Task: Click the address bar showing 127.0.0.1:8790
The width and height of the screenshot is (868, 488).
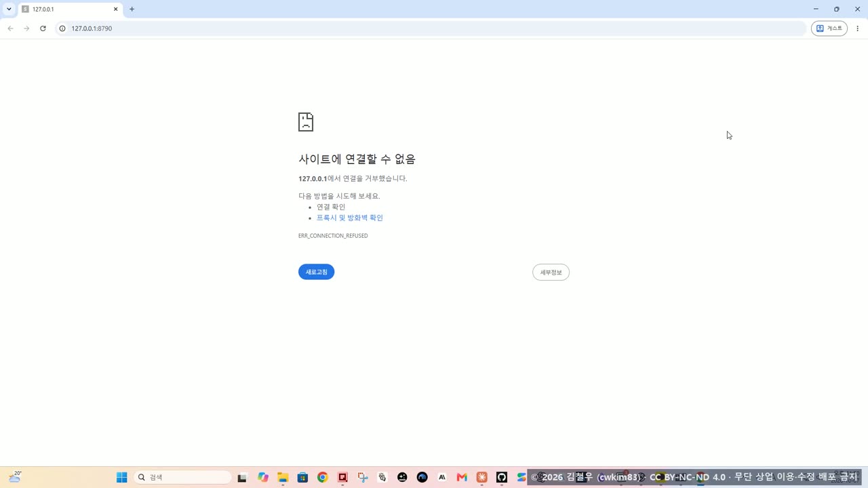Action: pyautogui.click(x=431, y=28)
